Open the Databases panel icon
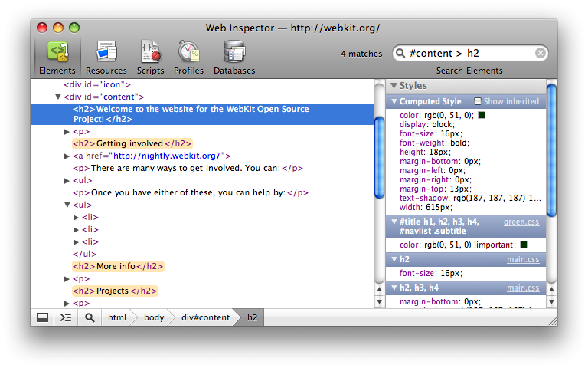Screen dimensions: 588x368 tap(234, 51)
